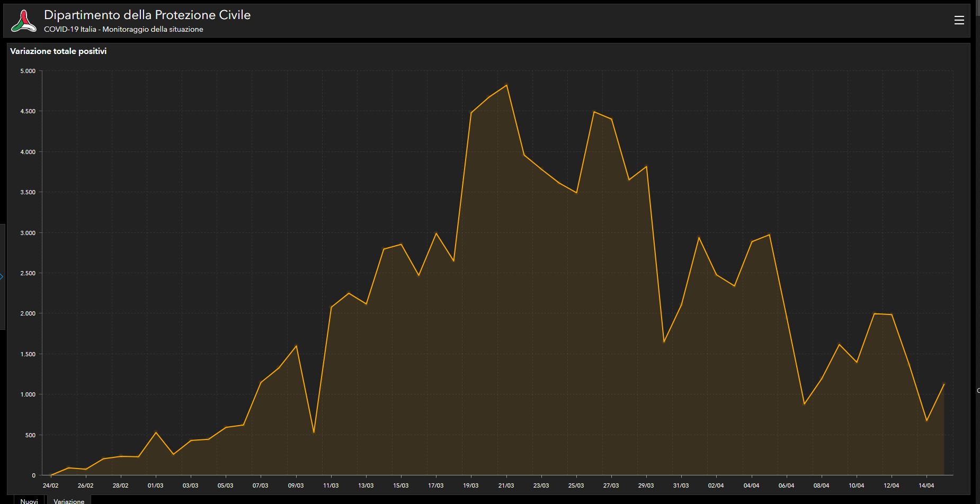Image resolution: width=980 pixels, height=504 pixels.
Task: Click the 3.500 y-axis label
Action: pyautogui.click(x=28, y=192)
